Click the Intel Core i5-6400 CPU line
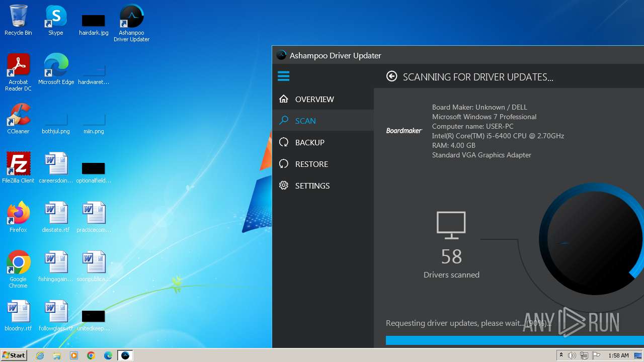 (498, 136)
